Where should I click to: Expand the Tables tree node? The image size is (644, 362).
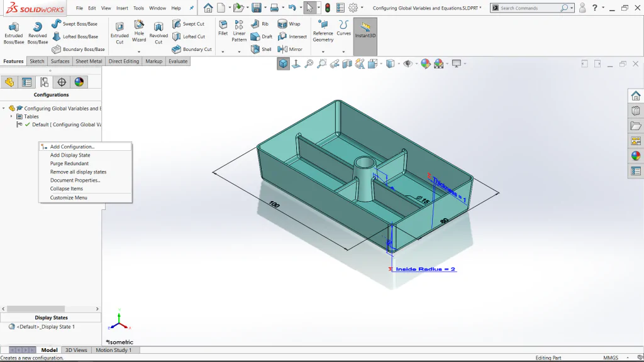pos(11,116)
